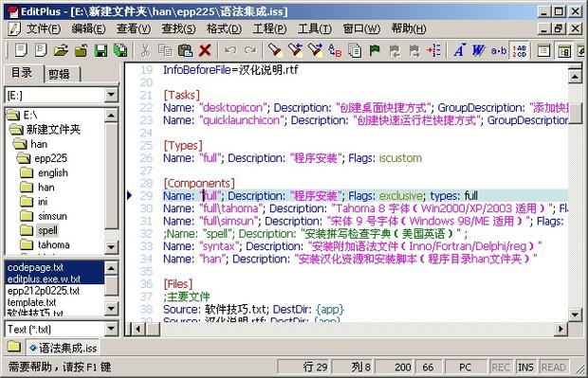Select the 语法集成.iss document tab

pos(64,348)
